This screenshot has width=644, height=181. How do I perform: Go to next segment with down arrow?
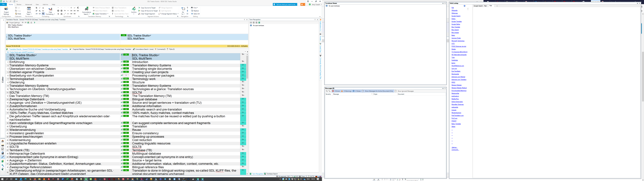click(x=188, y=11)
